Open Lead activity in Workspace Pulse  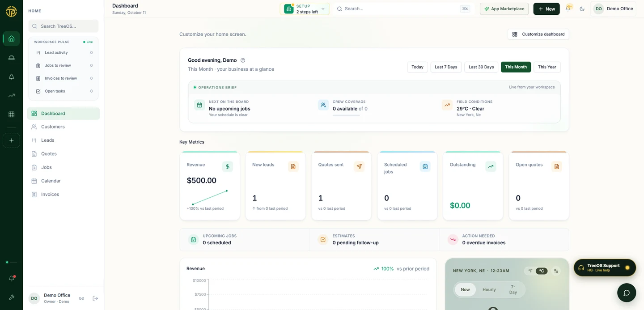(64, 53)
